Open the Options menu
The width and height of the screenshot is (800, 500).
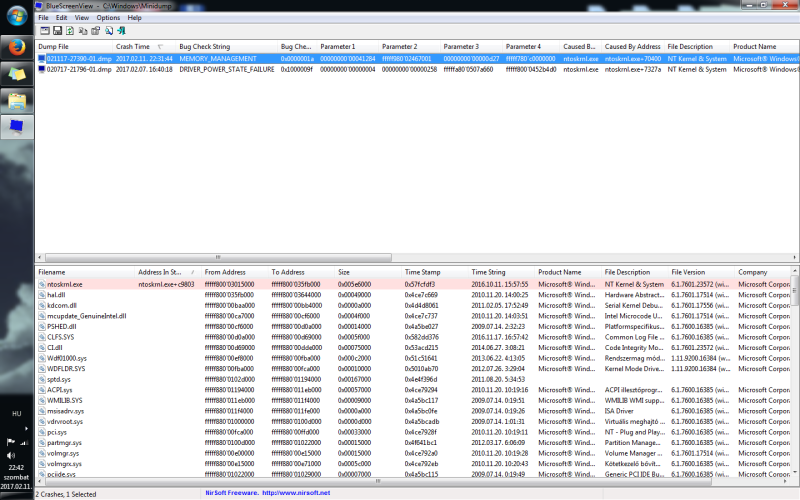point(108,17)
